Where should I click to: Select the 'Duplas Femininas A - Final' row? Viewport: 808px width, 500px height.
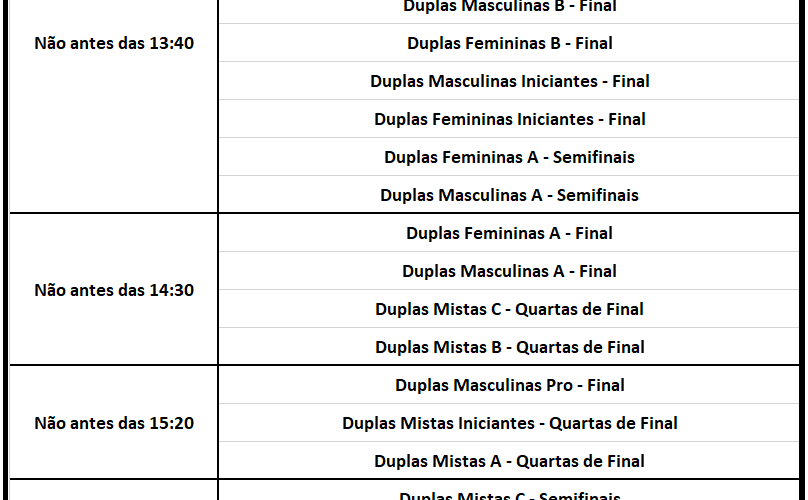509,233
